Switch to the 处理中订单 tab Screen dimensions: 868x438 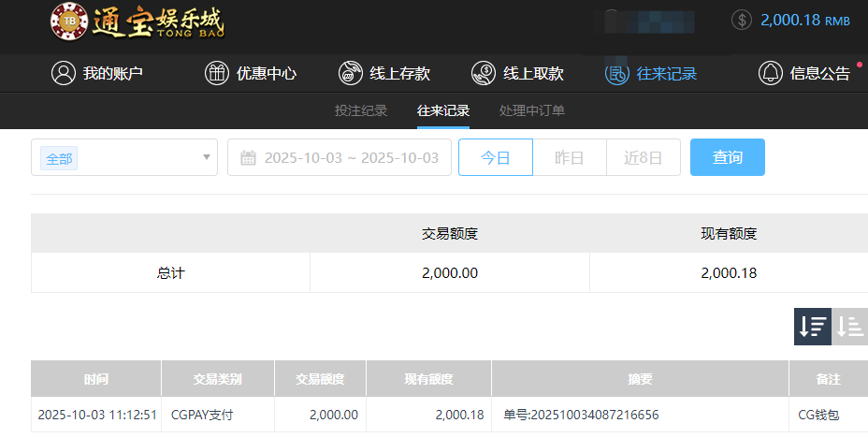click(532, 110)
